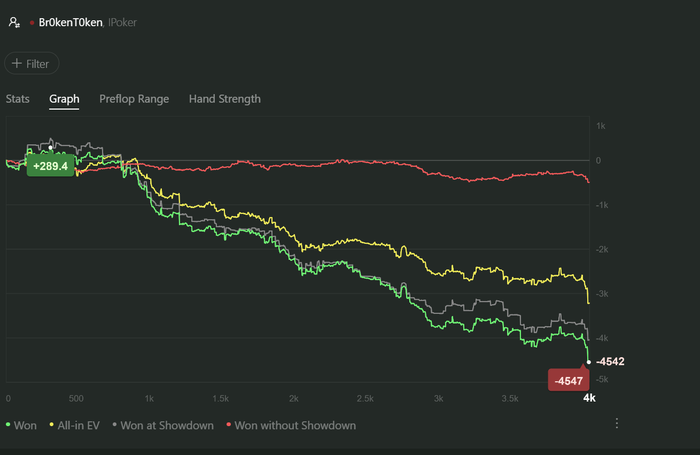Click the red status dot beside Br0kenT0ken

(32, 21)
